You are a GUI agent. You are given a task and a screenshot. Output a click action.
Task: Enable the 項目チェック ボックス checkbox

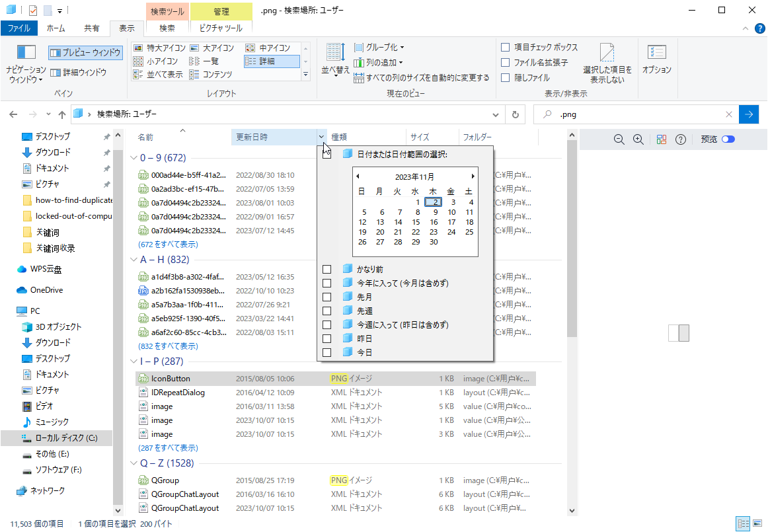point(506,48)
